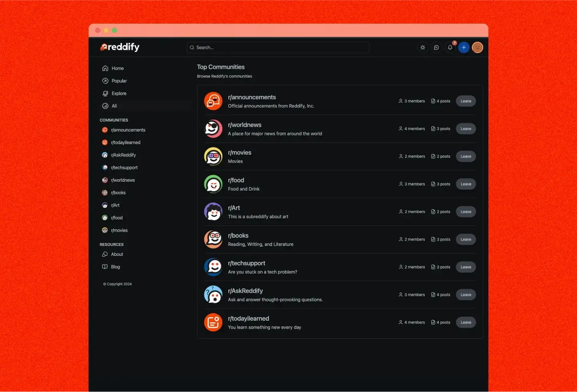Click the r/books sidebar avatar icon
Screen dimensions: 577x392
point(105,193)
